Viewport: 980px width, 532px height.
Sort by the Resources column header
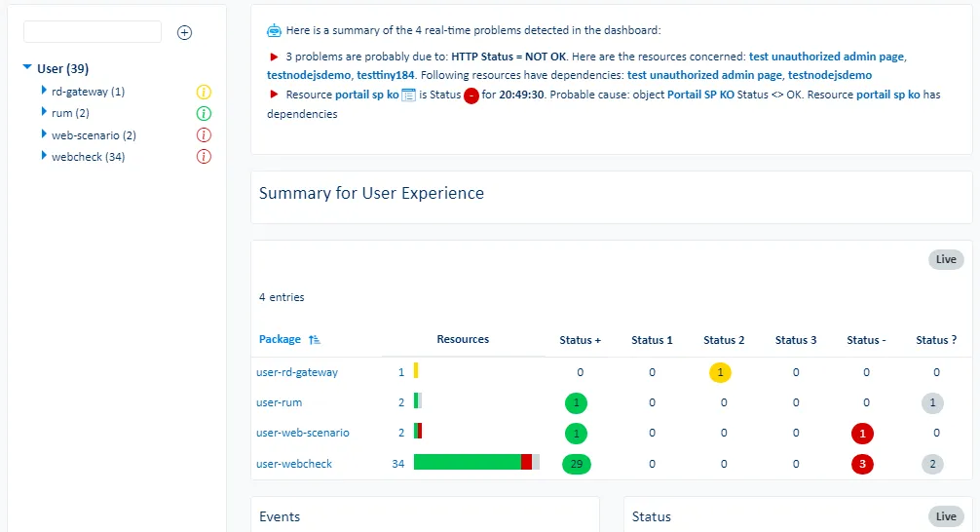[x=463, y=340]
